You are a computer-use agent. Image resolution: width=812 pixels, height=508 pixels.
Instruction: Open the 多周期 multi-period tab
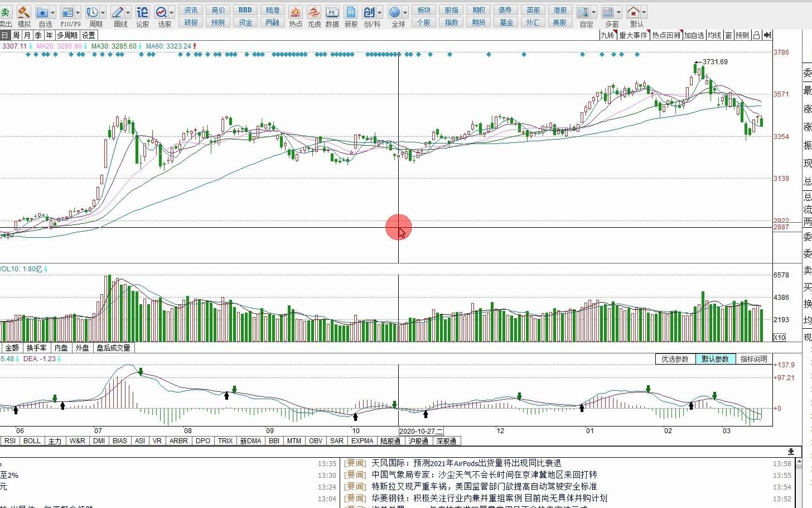[x=67, y=35]
